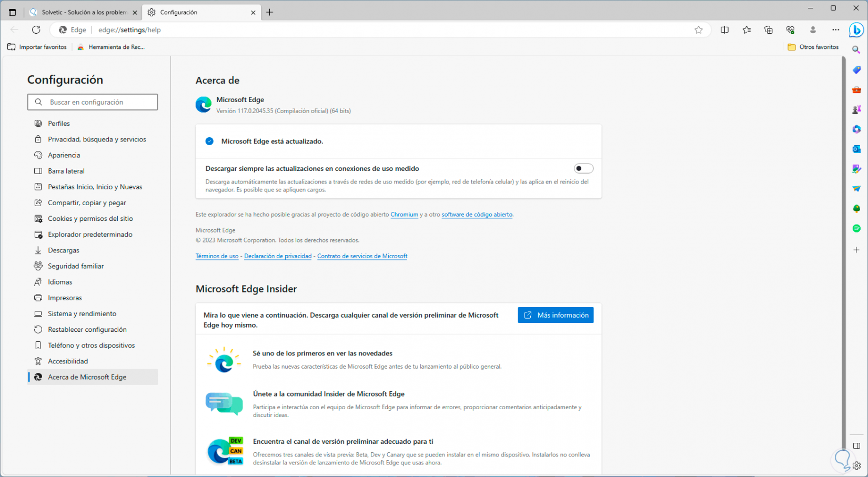Add this page to favorites
The image size is (868, 477).
click(x=699, y=30)
